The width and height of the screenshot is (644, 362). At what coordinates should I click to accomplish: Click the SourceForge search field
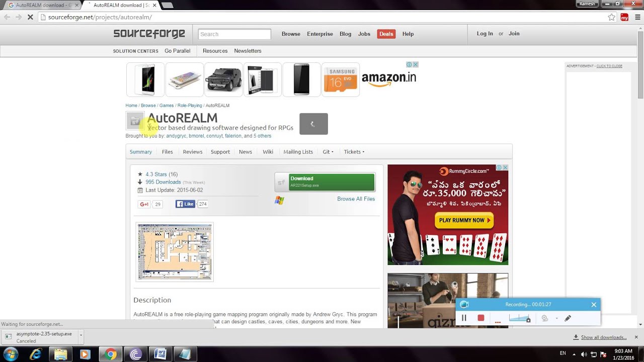click(234, 34)
